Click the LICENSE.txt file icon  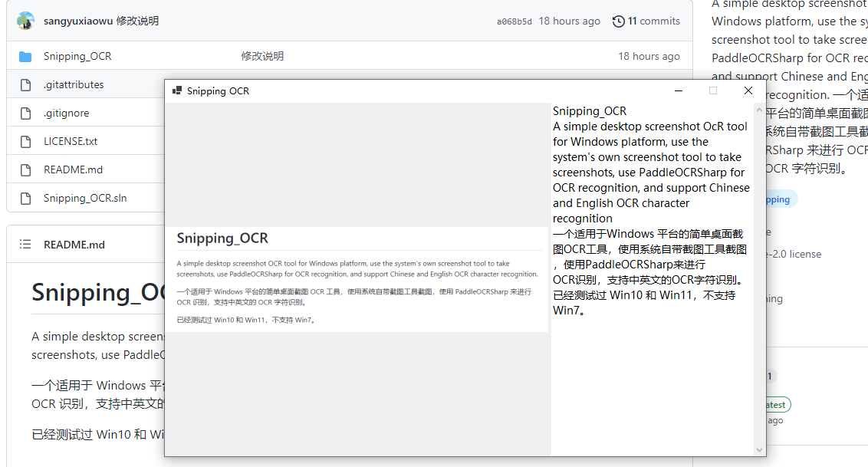25,142
